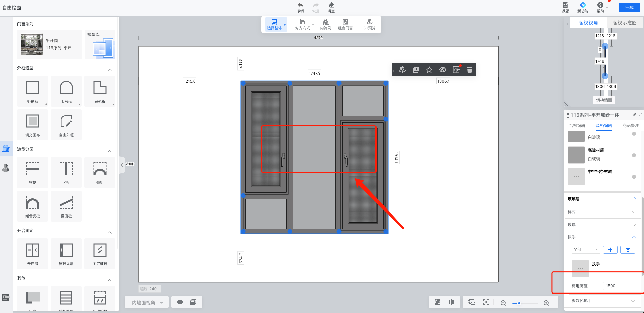Add a 竖梃 vertical mullion
The height and width of the screenshot is (313, 644).
(66, 172)
